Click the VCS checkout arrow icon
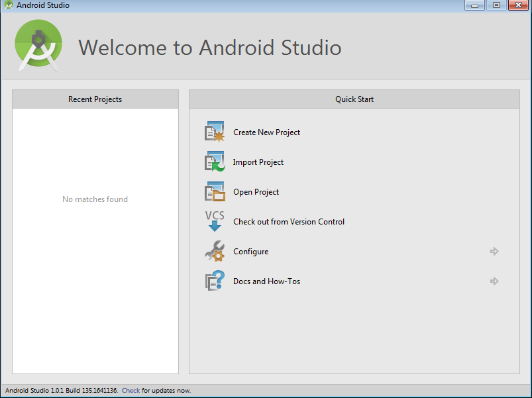Screen dimensions: 532x398 (215, 221)
